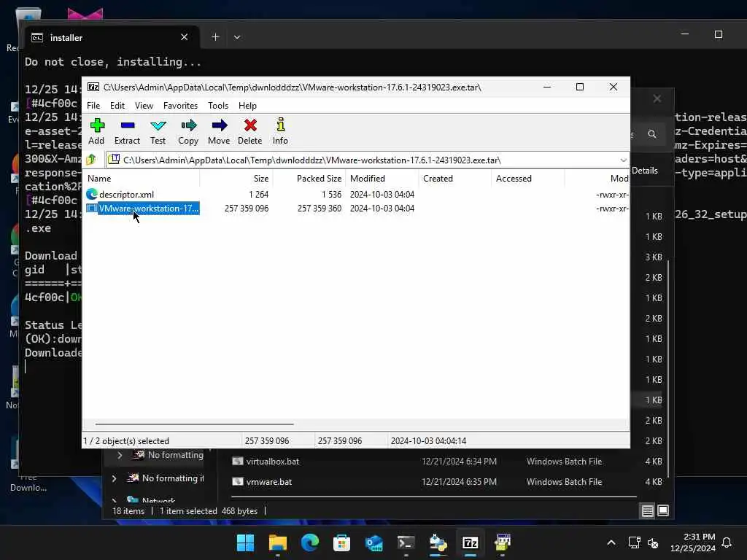Open the Tools menu

pos(217,106)
